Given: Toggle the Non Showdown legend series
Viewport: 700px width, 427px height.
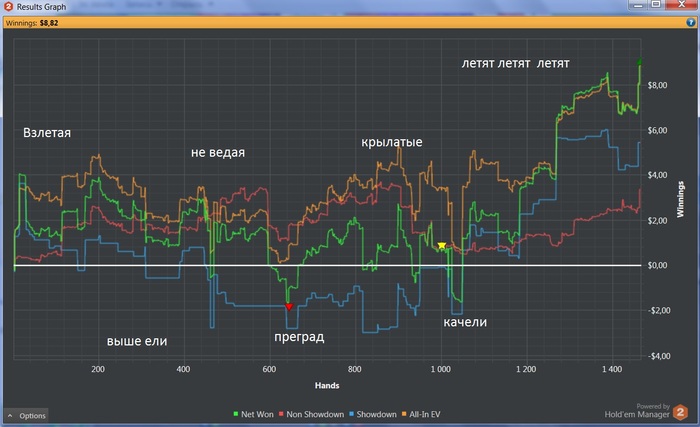Looking at the screenshot, I should click(311, 414).
